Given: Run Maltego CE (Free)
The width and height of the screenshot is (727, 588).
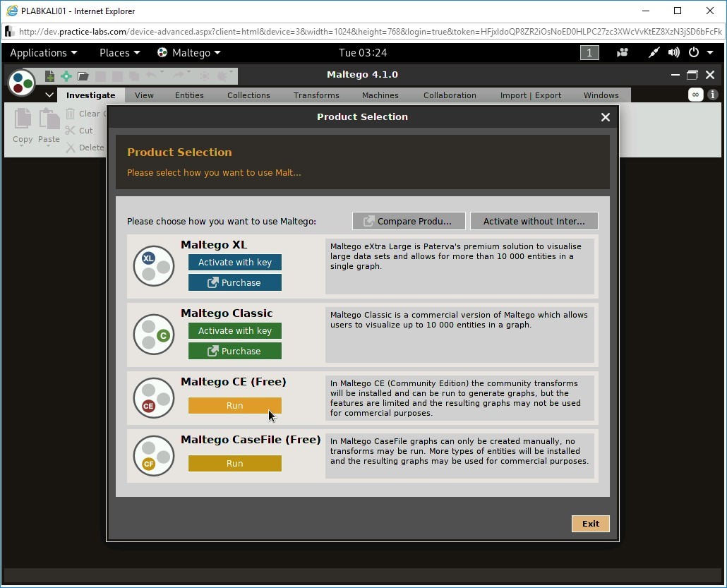Looking at the screenshot, I should tap(234, 405).
